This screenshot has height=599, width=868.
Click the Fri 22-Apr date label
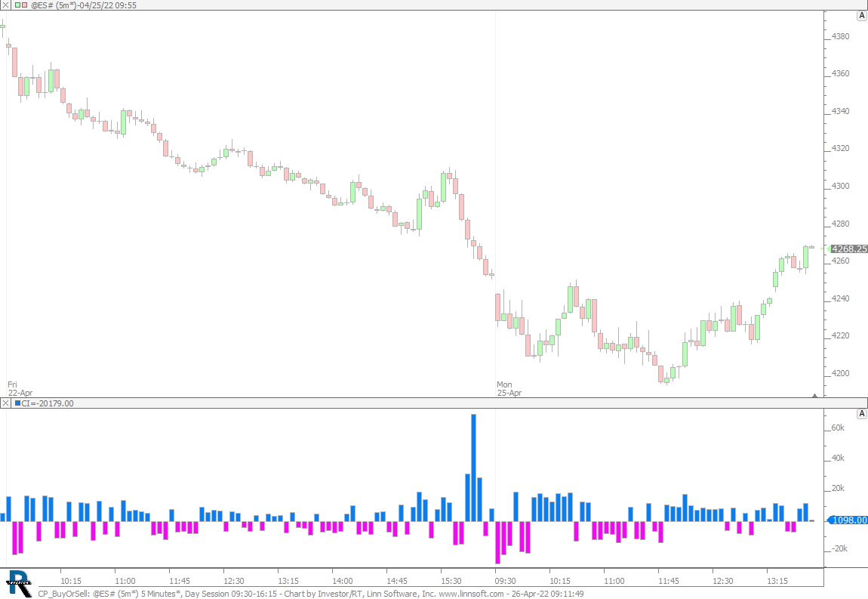20,388
